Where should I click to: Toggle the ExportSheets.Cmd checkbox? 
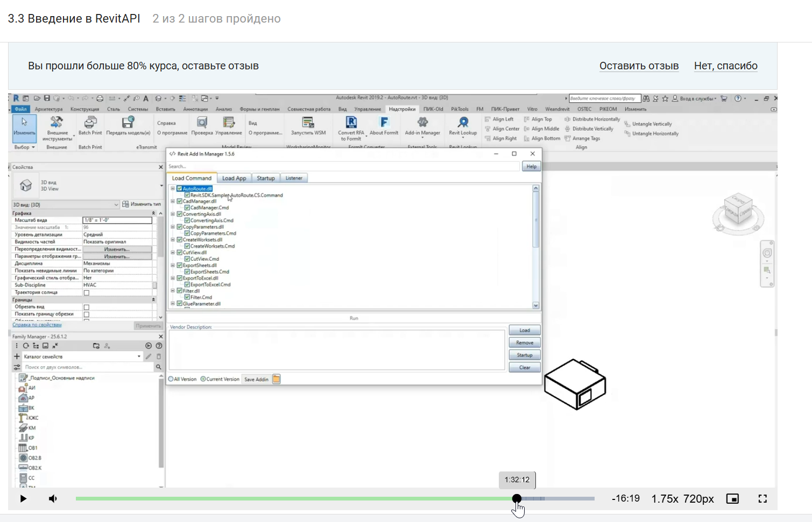click(x=187, y=272)
